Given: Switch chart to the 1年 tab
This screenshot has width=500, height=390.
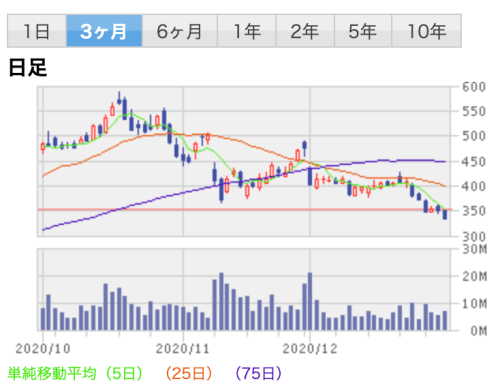Looking at the screenshot, I should [247, 31].
